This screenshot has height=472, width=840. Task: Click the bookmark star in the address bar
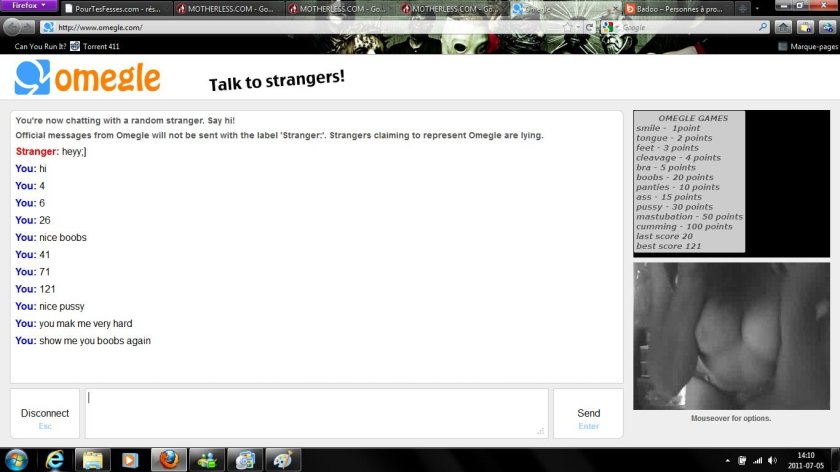[567, 27]
